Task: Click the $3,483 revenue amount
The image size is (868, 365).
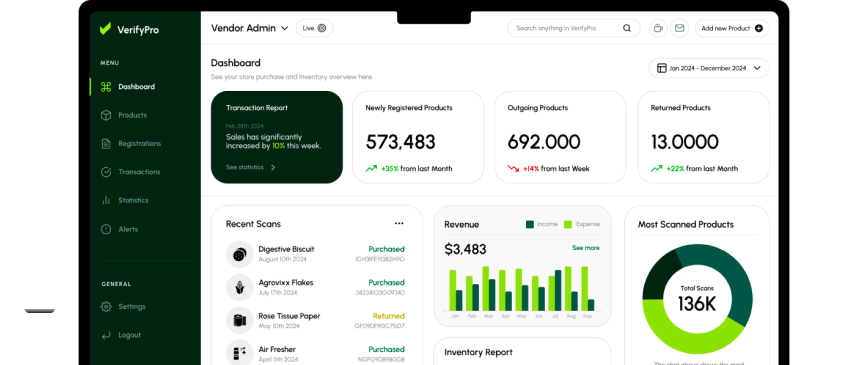Action: coord(466,250)
